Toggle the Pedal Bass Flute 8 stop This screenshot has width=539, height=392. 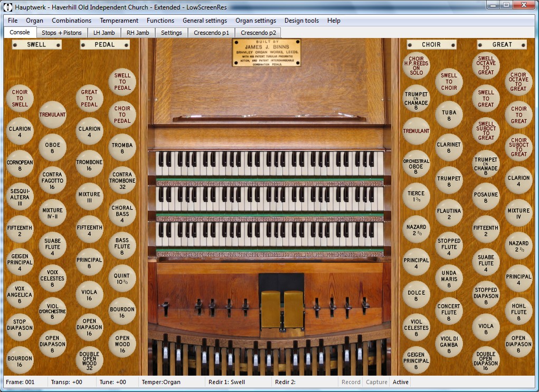coord(122,246)
